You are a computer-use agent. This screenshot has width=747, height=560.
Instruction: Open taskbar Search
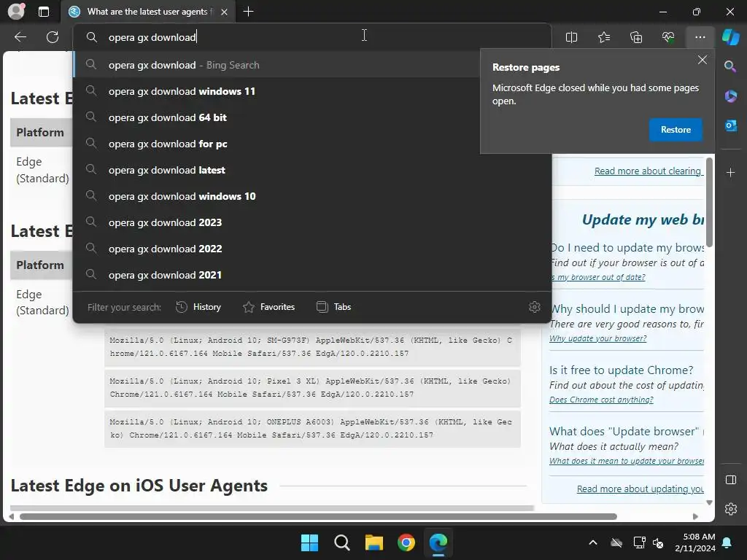pos(341,542)
